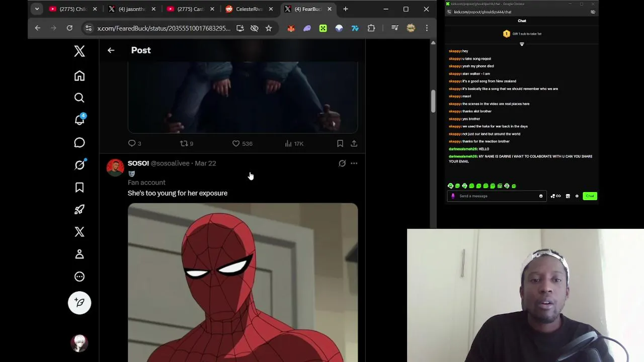Open a new browser tab
Screen dimensions: 644x362
tap(346, 9)
